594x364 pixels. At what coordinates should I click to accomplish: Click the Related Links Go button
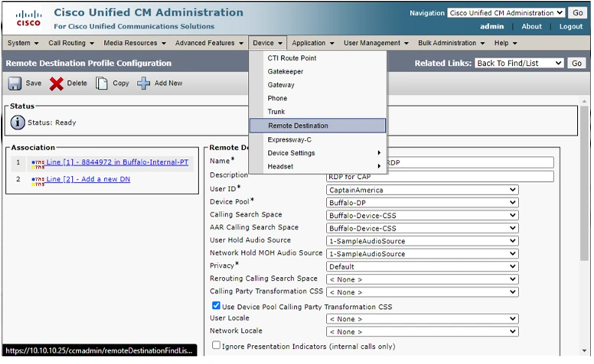point(576,63)
